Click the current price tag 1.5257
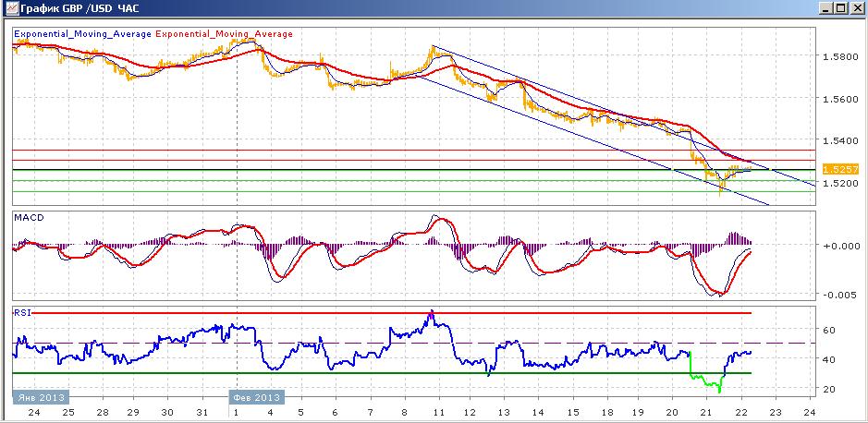This screenshot has height=423, width=868. click(x=840, y=169)
